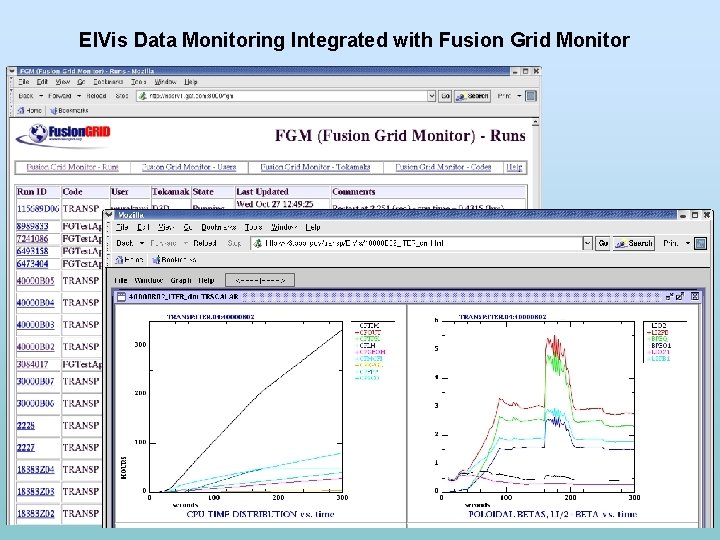Image resolution: width=720 pixels, height=540 pixels.
Task: Close the TRSCALAR internal frame
Action: pyautogui.click(x=695, y=296)
